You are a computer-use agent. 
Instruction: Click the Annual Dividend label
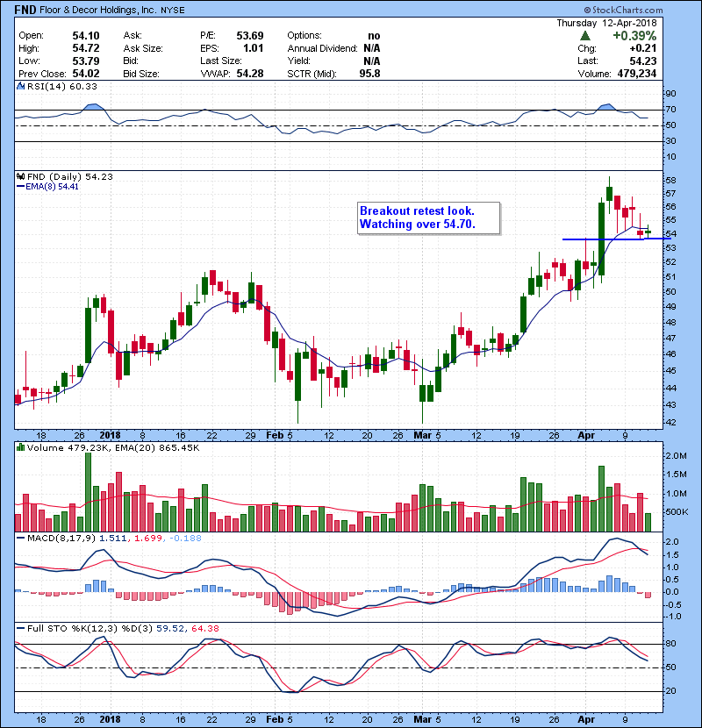click(322, 48)
